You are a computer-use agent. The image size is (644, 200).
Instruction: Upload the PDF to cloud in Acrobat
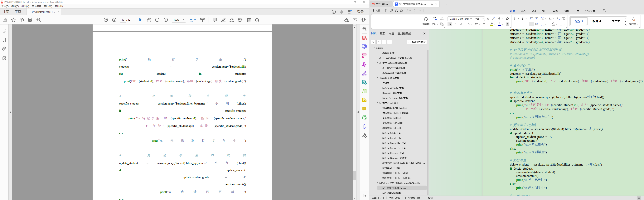[22, 20]
